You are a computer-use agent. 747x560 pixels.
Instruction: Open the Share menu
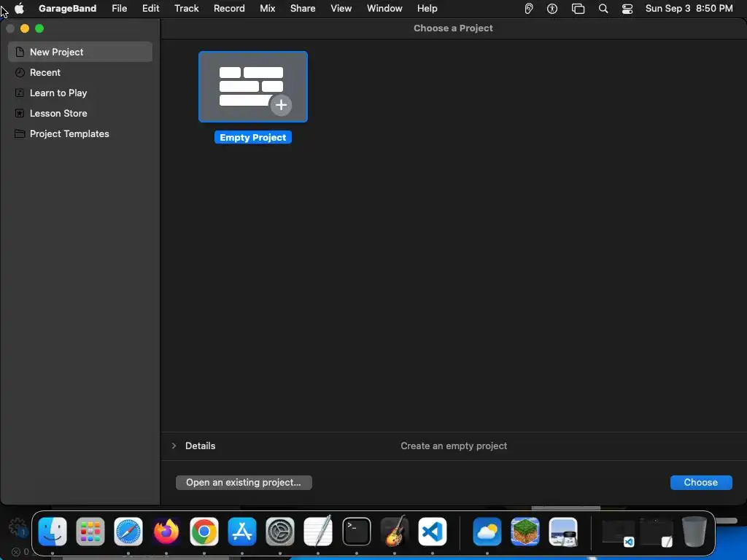[303, 8]
